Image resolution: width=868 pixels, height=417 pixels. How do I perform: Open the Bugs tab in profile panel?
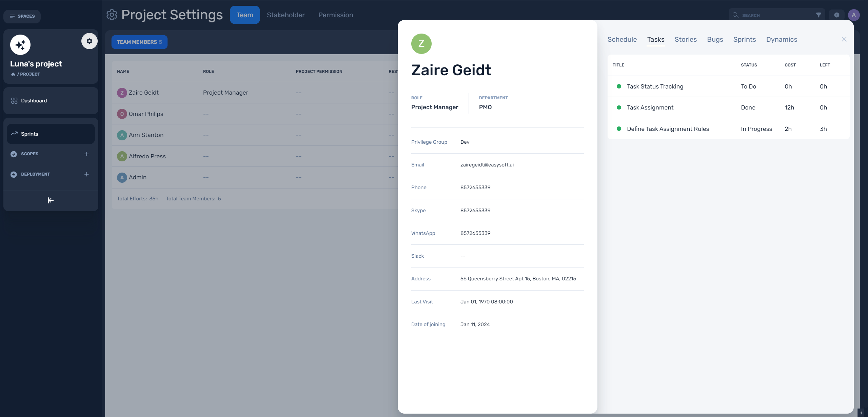click(x=715, y=39)
